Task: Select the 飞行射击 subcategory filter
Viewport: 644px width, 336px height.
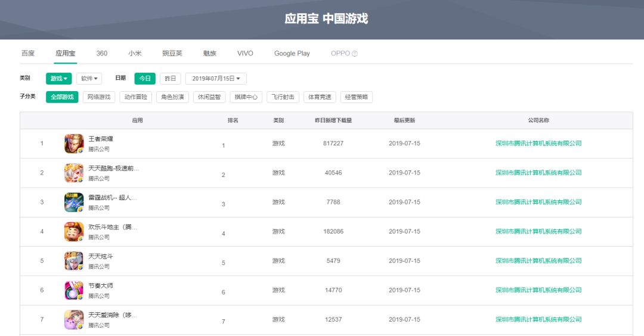Action: 283,97
